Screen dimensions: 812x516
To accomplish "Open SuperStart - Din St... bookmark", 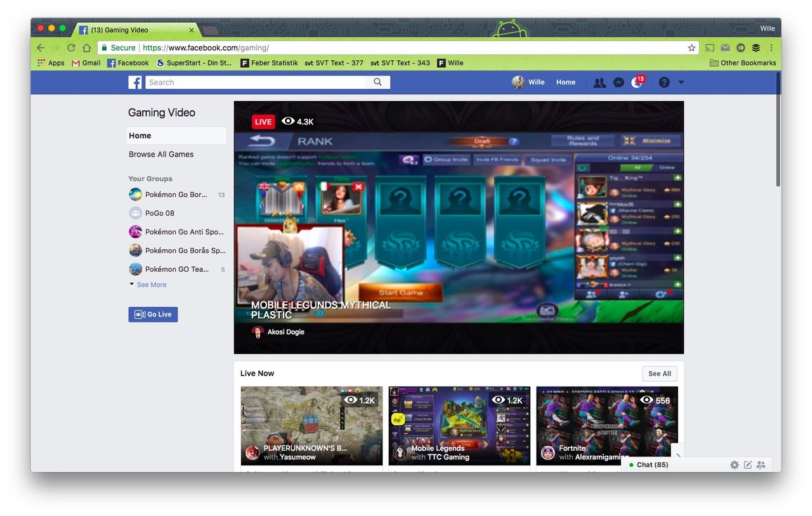I will click(194, 63).
